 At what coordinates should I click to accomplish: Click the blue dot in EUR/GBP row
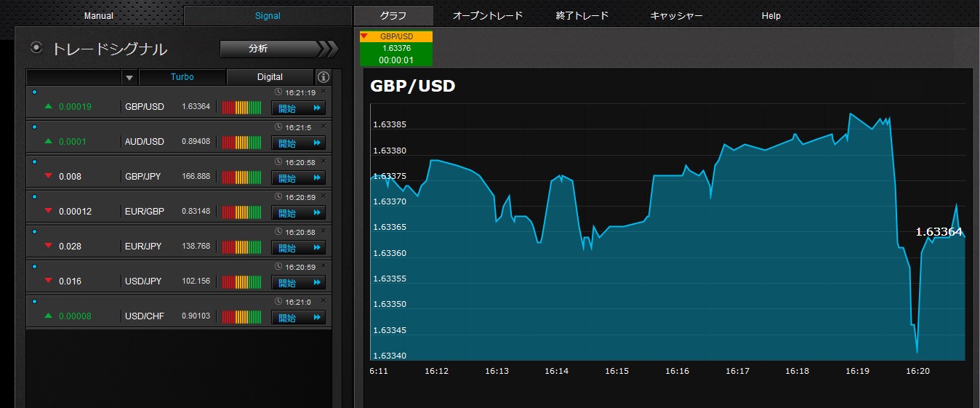[34, 196]
